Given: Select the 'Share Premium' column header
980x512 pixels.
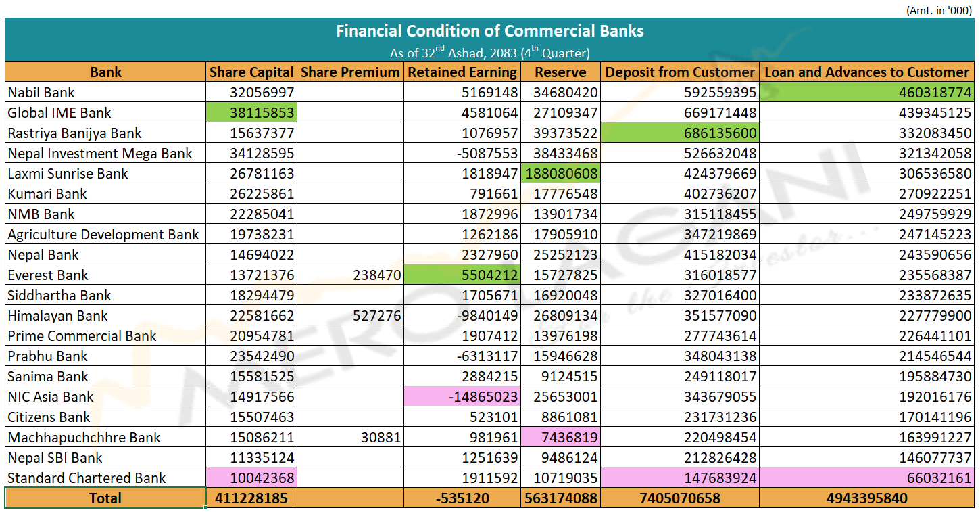Looking at the screenshot, I should [x=350, y=72].
